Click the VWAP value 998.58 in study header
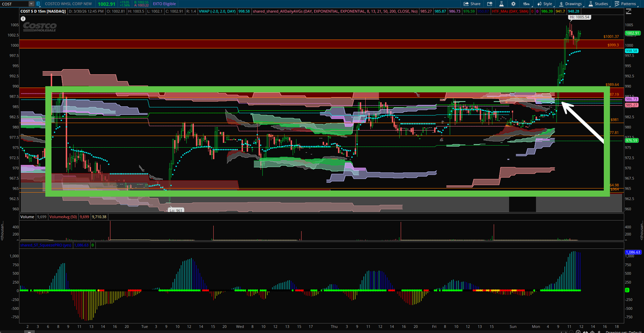Viewport: 644px width, 333px height. point(243,11)
